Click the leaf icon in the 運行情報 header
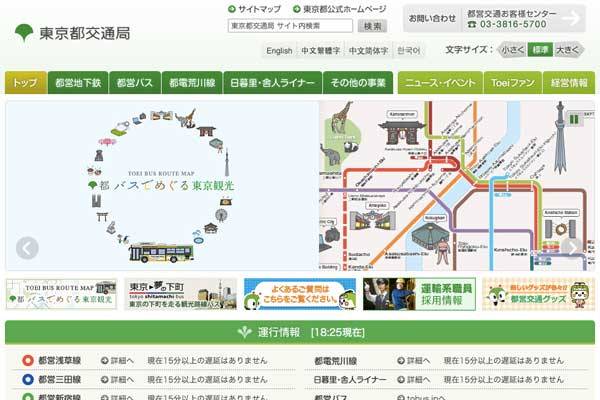Image resolution: width=600 pixels, height=400 pixels. tap(245, 332)
